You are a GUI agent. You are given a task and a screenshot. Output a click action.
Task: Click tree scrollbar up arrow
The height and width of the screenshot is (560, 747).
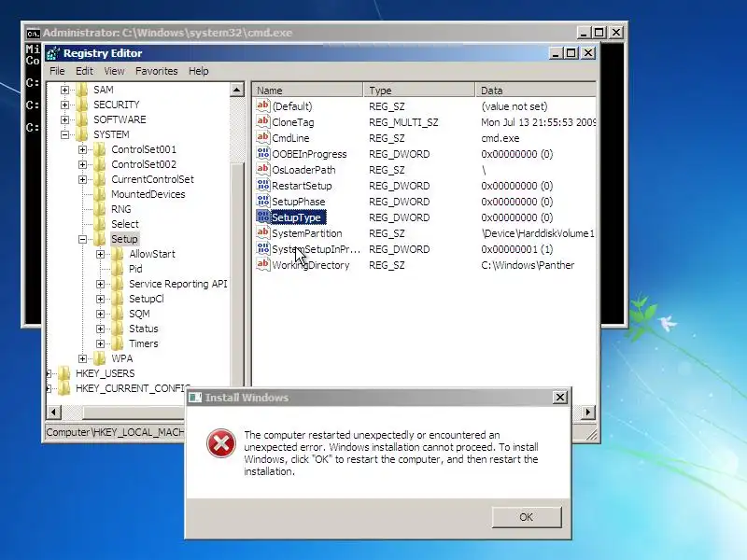[237, 90]
